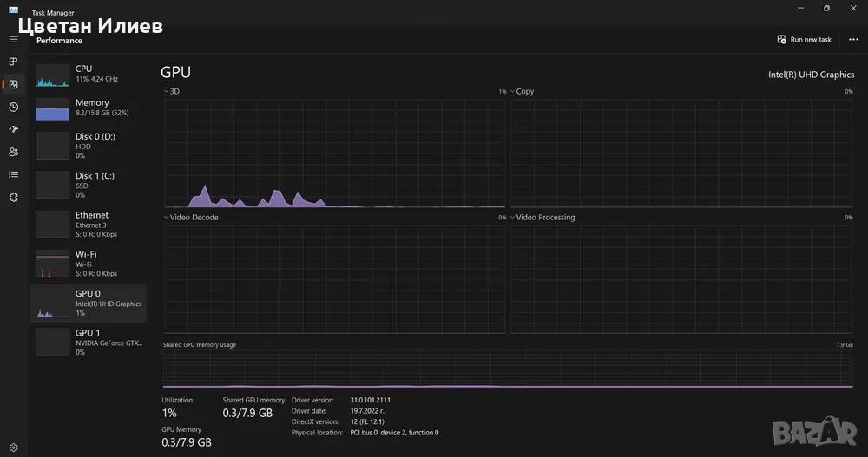Open the Users page icon

pos(13,152)
